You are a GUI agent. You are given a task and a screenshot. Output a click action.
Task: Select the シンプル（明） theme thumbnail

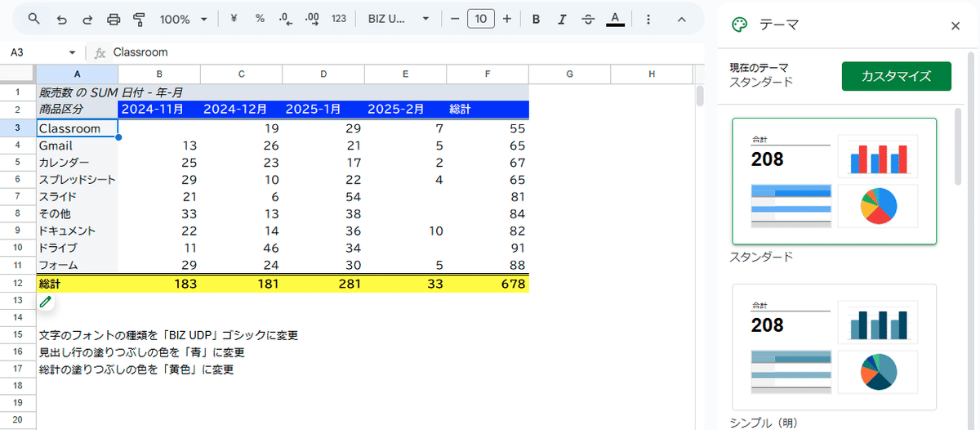tap(835, 347)
